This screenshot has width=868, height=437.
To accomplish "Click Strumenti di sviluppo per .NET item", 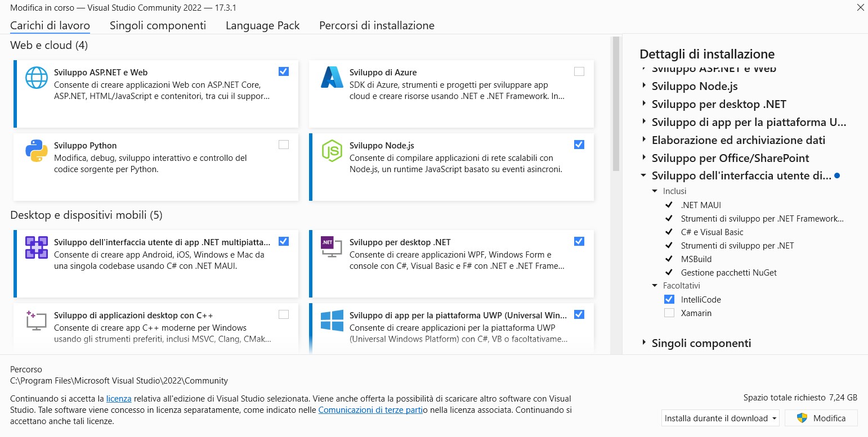I will [x=737, y=245].
